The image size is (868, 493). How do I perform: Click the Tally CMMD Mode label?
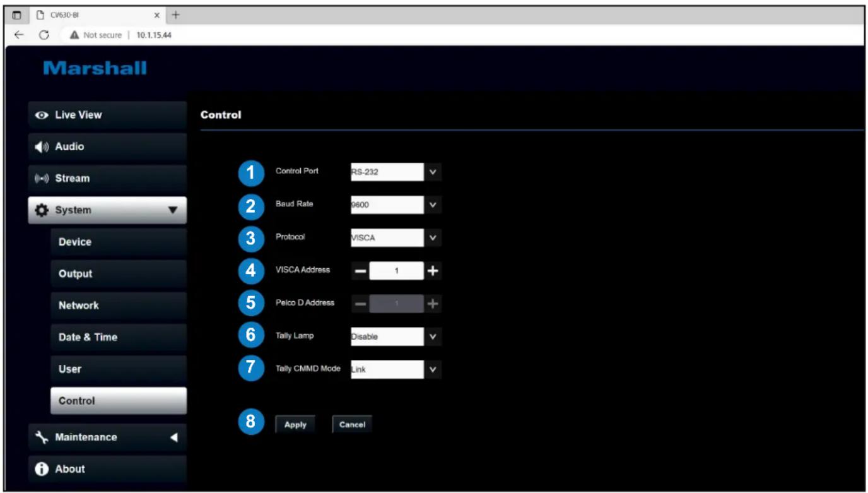pos(308,369)
